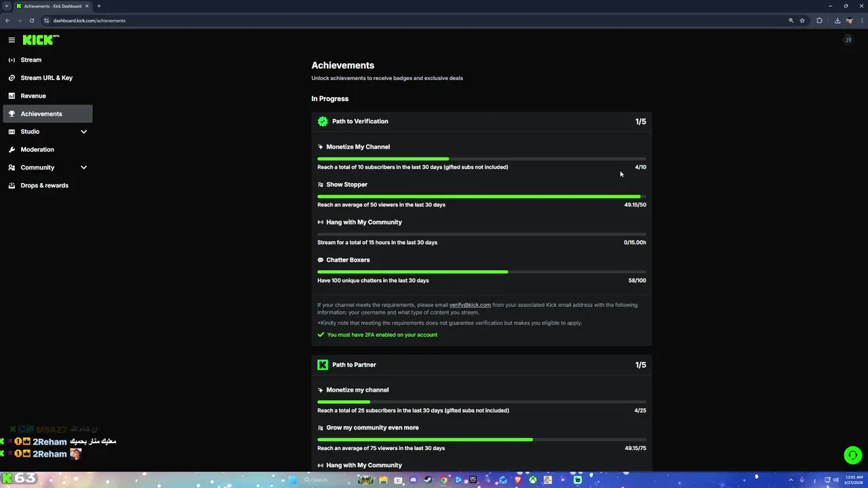This screenshot has height=488, width=868.
Task: Click the taskbar microphone icon
Action: (x=802, y=480)
